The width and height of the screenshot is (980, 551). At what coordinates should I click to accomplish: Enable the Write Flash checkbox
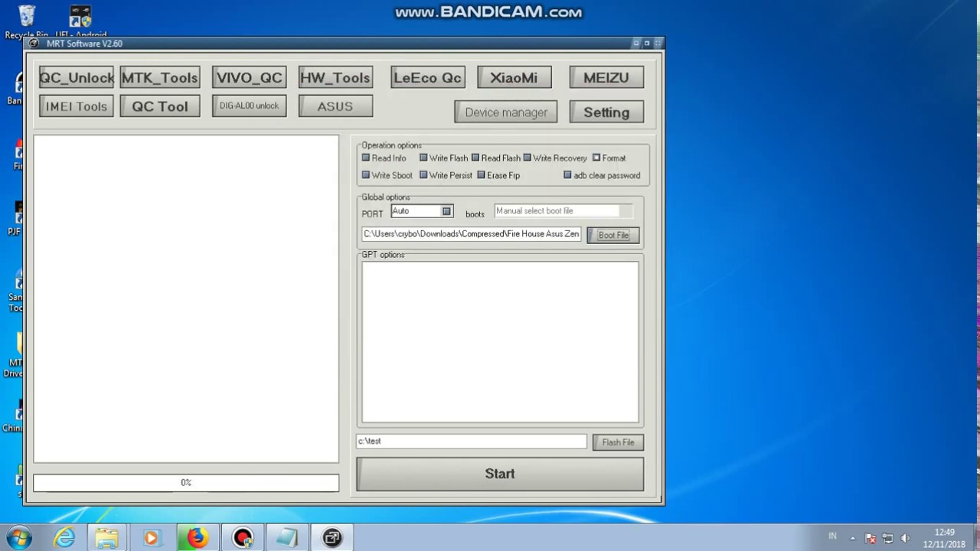[423, 158]
